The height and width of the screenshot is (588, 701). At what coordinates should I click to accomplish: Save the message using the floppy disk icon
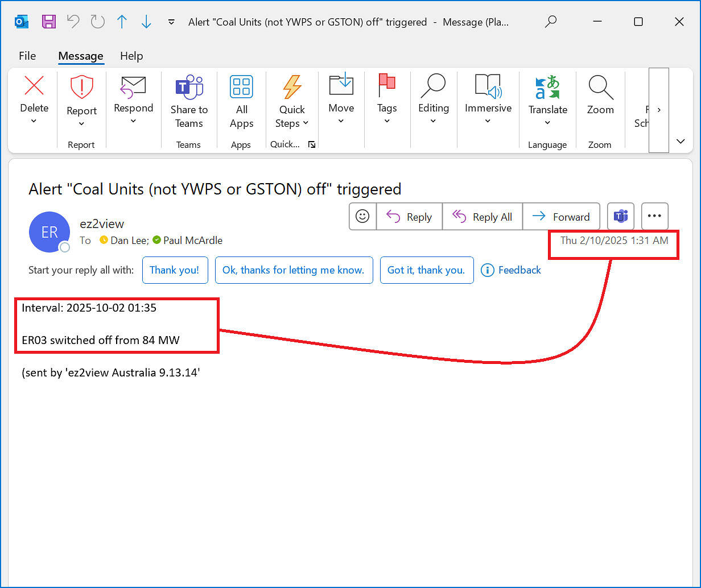pos(49,22)
